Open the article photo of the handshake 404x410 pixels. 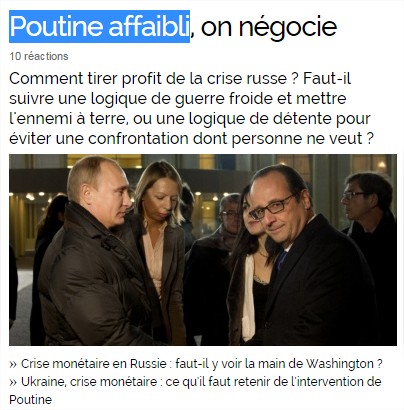tap(203, 250)
